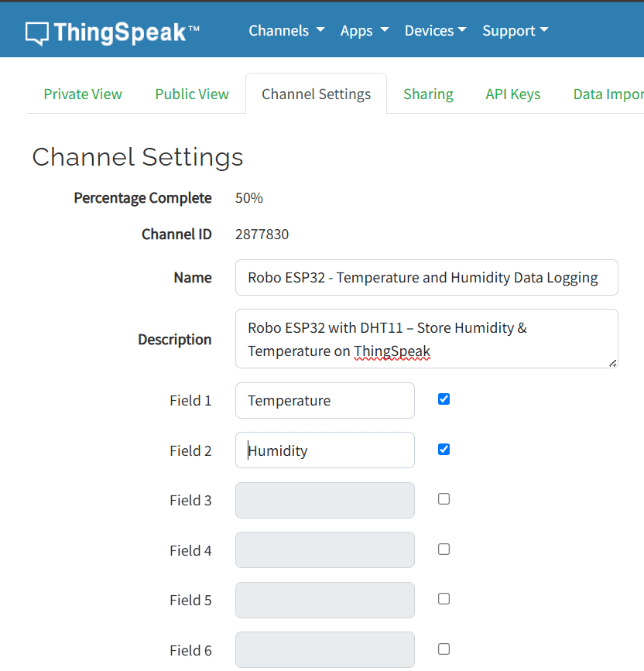This screenshot has height=671, width=644.
Task: Open the API Keys tab
Action: 512,94
